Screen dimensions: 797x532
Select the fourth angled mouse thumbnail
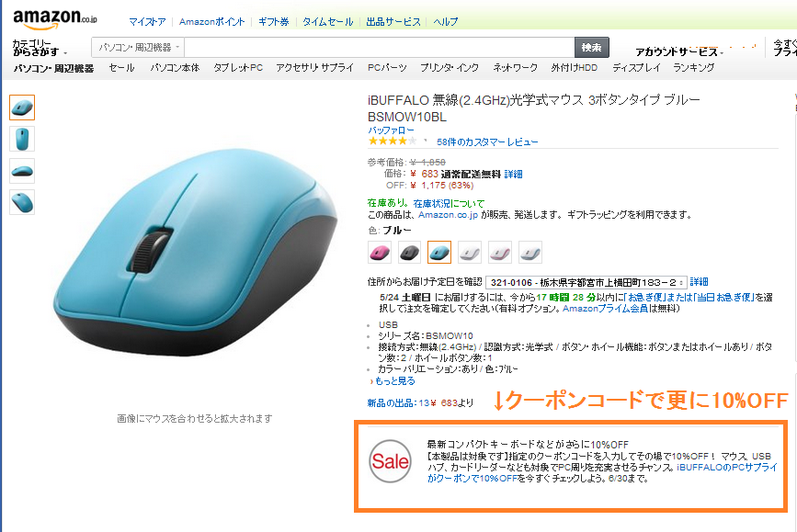point(22,202)
